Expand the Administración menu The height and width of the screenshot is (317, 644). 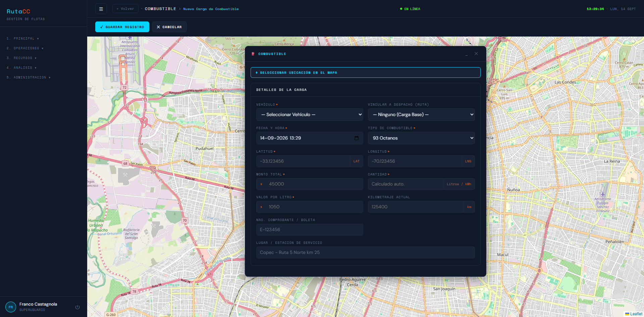point(29,77)
